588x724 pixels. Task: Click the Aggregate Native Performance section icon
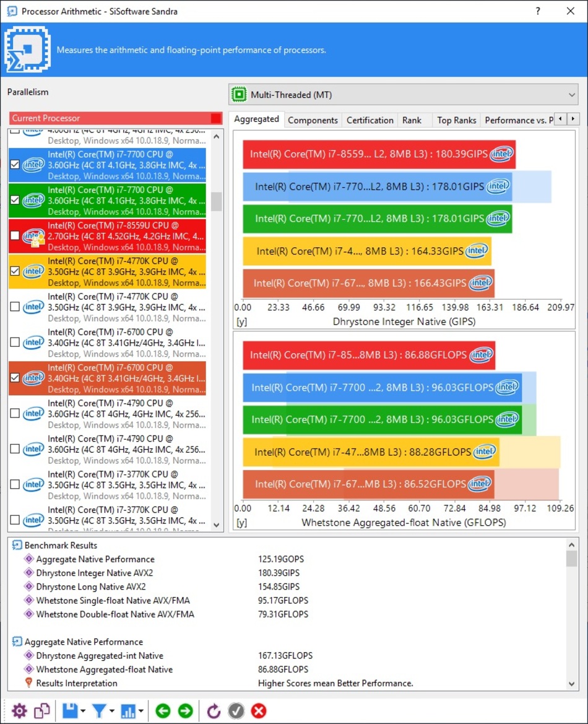pos(17,642)
